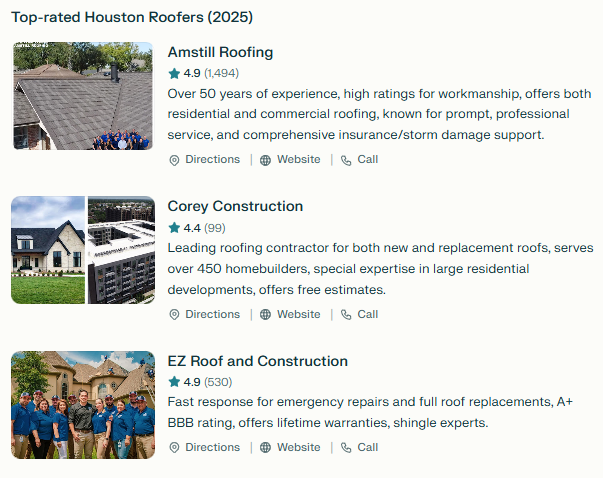
Task: Click the map pin icon under Amstill Roofing
Action: tap(174, 160)
